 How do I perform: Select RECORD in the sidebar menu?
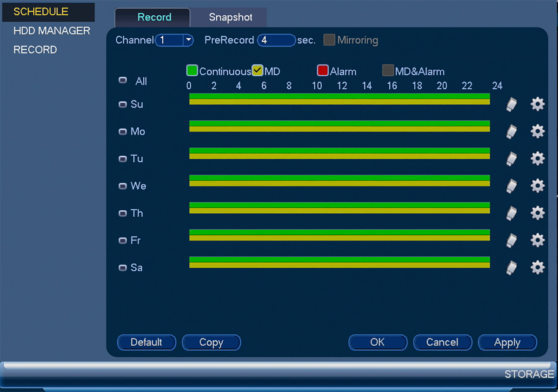click(35, 50)
